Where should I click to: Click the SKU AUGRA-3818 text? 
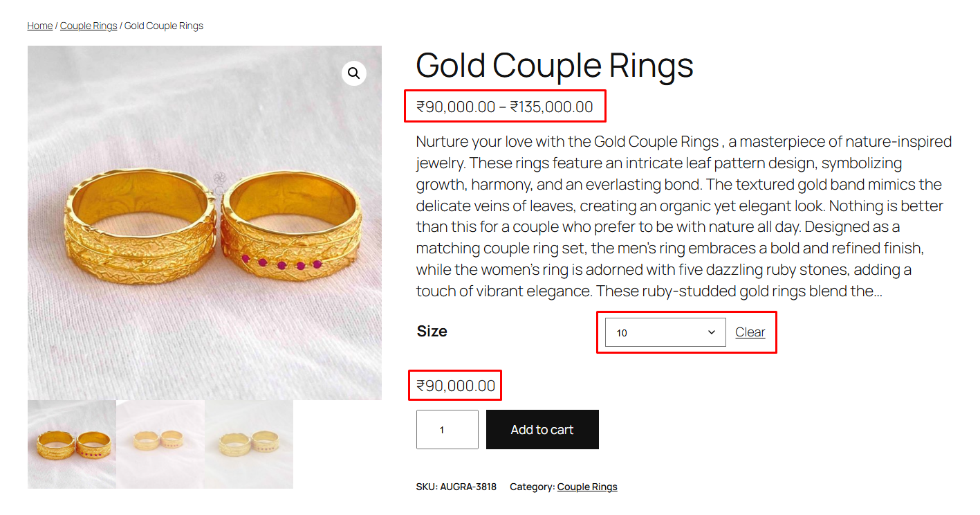coord(456,487)
